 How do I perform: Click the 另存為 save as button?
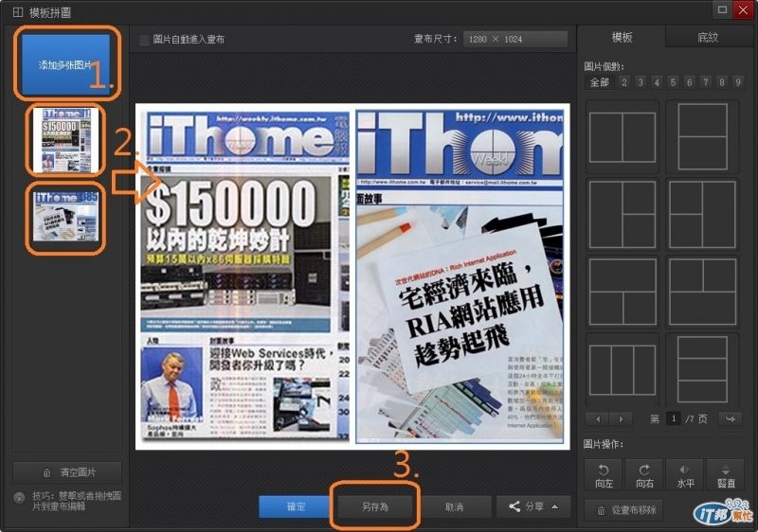click(x=374, y=506)
